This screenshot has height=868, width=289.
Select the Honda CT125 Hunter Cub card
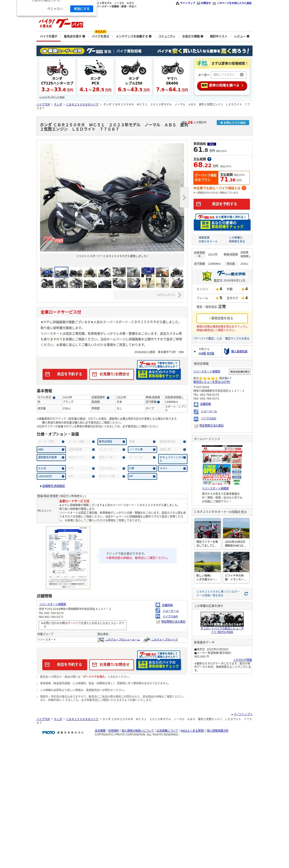pyautogui.click(x=57, y=76)
